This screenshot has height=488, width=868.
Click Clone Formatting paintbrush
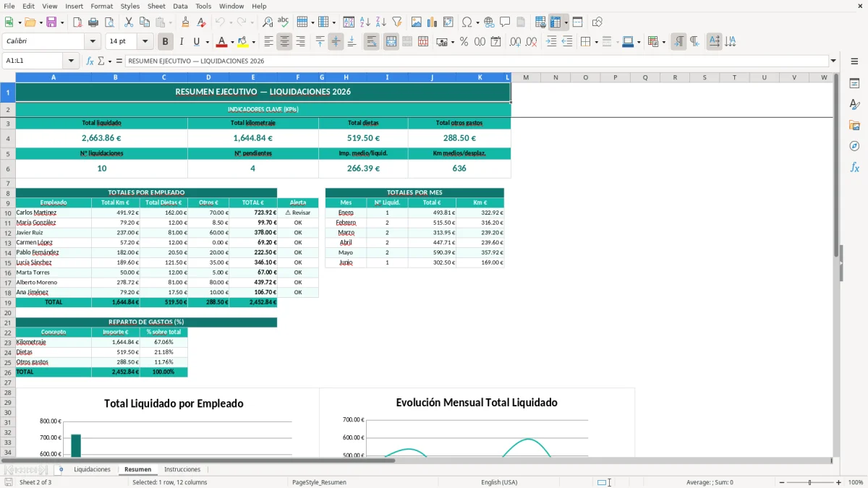point(185,22)
